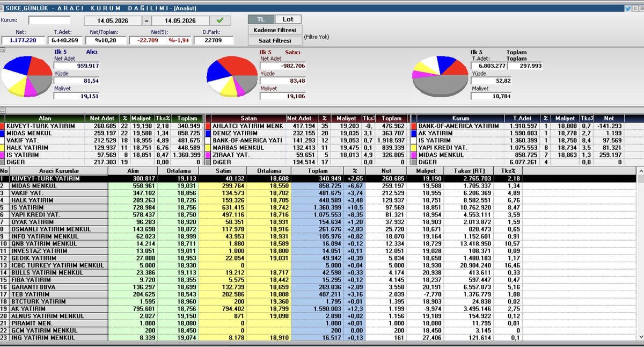The width and height of the screenshot is (644, 347).
Task: Switch display to Lot mode
Action: 288,19
